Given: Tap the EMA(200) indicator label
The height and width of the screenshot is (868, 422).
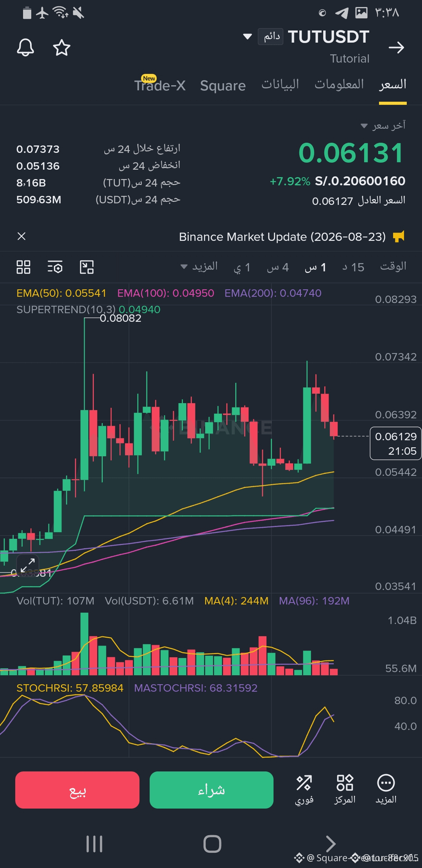Looking at the screenshot, I should (x=273, y=293).
